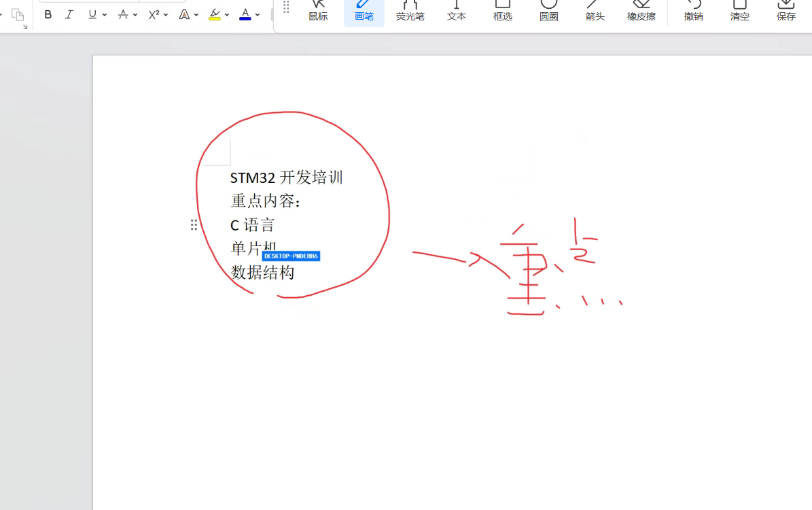Open highlight color dropdown arrow

click(x=227, y=15)
